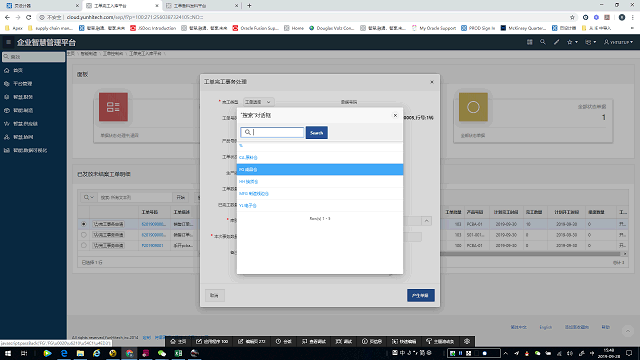Click the browser back arrow
This screenshot has width=640, height=360.
point(7,17)
